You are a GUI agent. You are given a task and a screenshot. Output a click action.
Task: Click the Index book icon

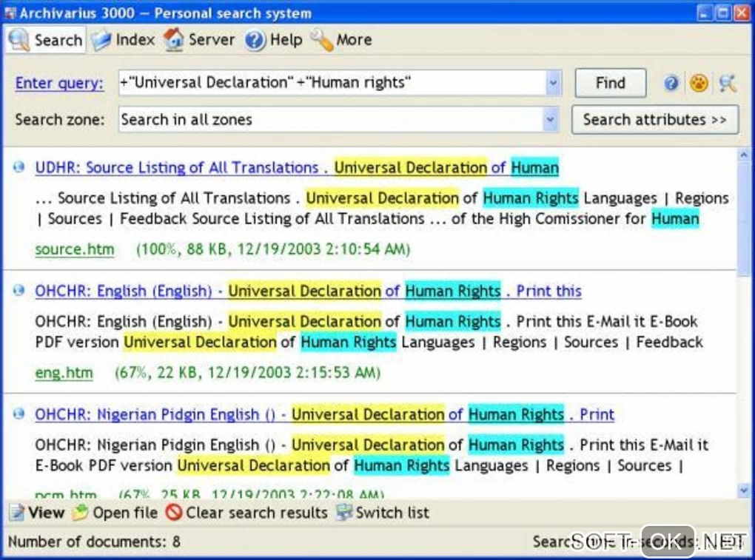point(101,40)
